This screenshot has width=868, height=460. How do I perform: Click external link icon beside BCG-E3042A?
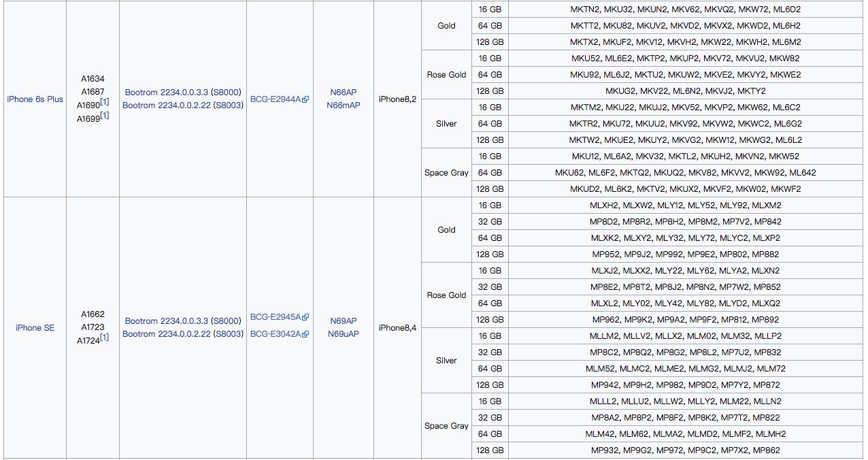305,334
